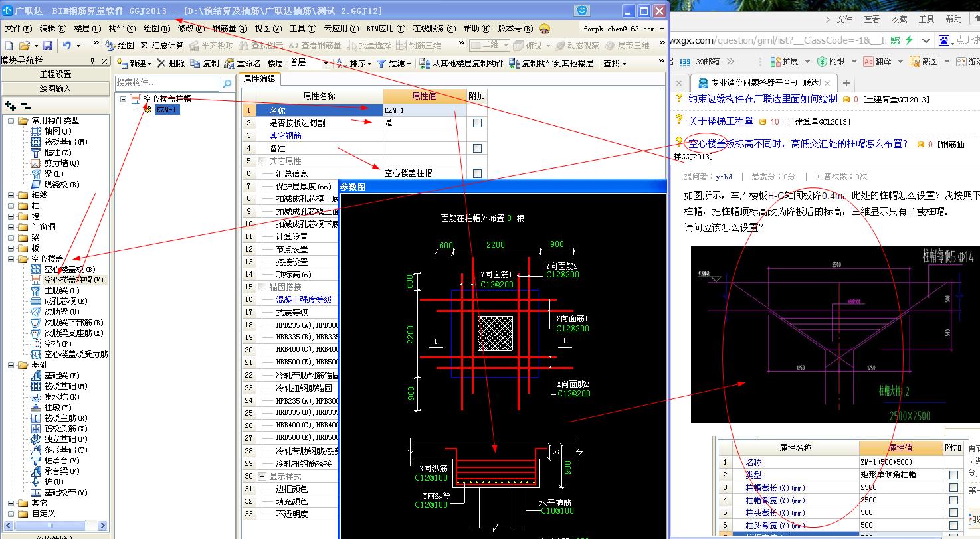Viewport: 980px width, 539px height.
Task: Click expand-all plus icon in navigation panel
Action: (x=11, y=106)
